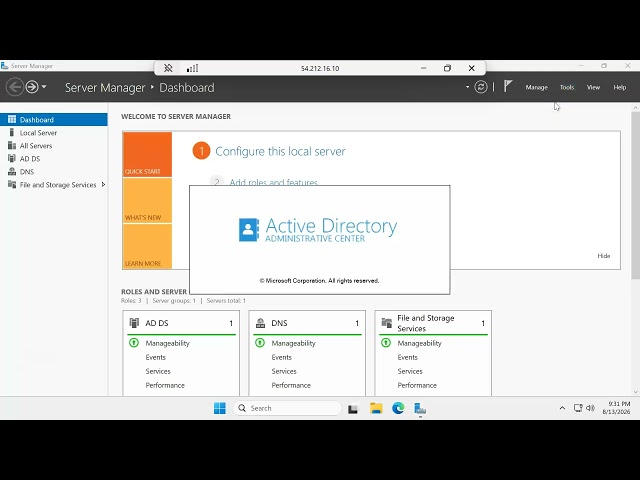Select AD DS in the sidebar
Screen dimensions: 640x480
pos(53,159)
